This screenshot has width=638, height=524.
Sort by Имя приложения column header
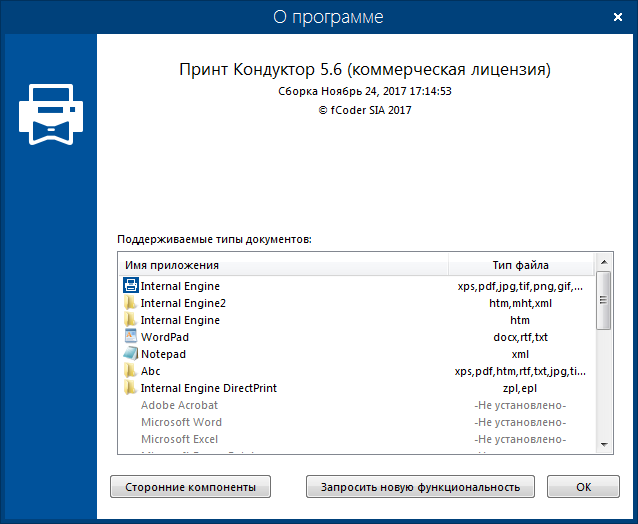[x=284, y=265]
